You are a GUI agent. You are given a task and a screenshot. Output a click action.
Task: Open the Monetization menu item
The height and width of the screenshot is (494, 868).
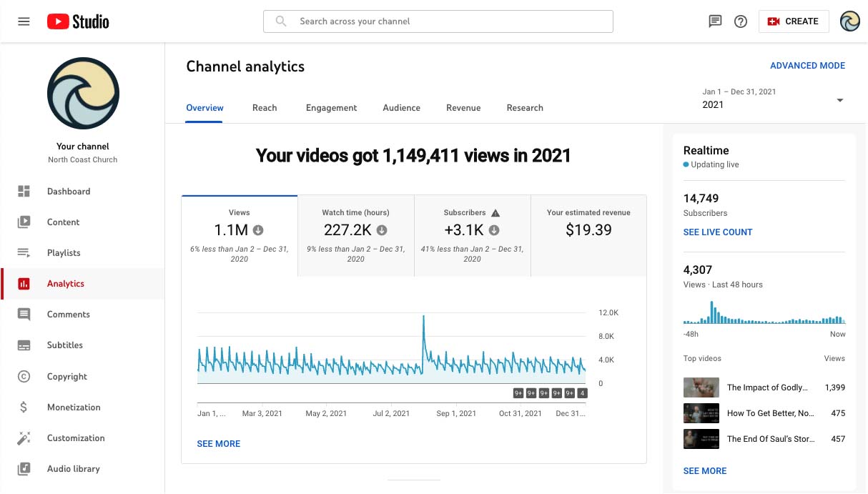[x=83, y=407]
